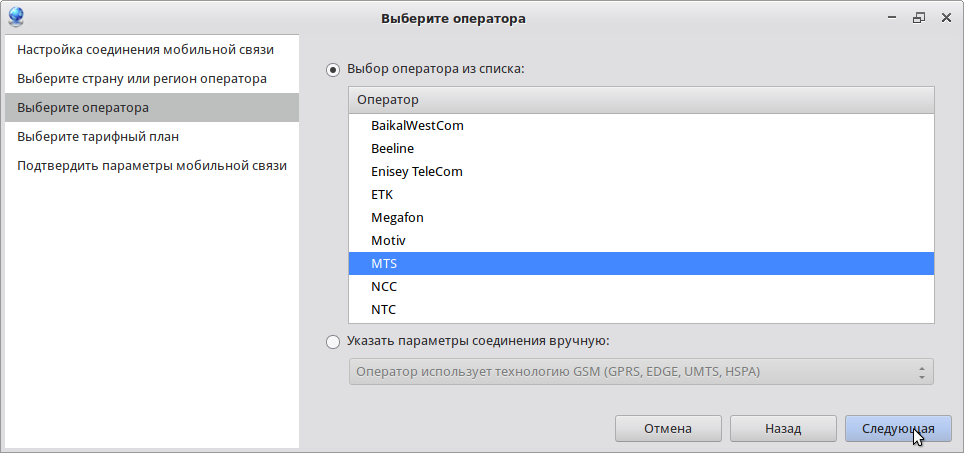Pick Enisey TeleCom operator

tap(416, 172)
